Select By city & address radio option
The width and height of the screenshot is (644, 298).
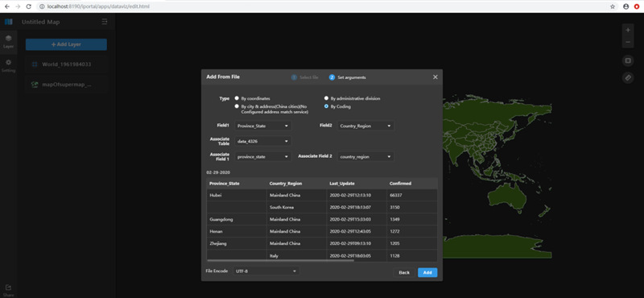coord(237,106)
